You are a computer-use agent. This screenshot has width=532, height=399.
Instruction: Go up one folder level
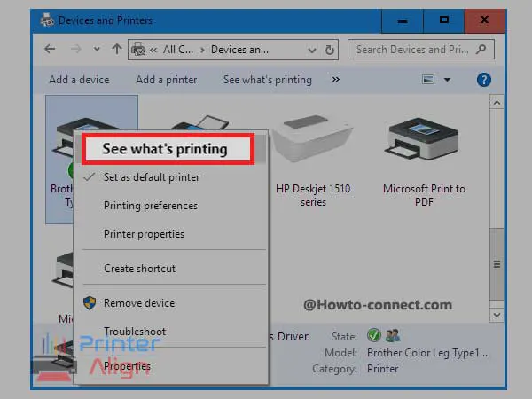[117, 49]
